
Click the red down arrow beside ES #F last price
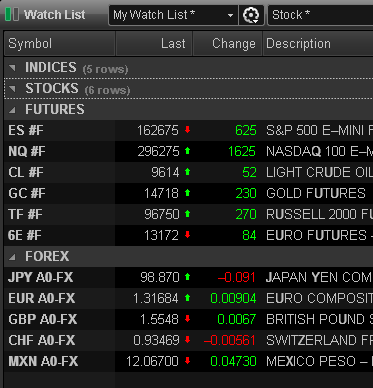[188, 130]
